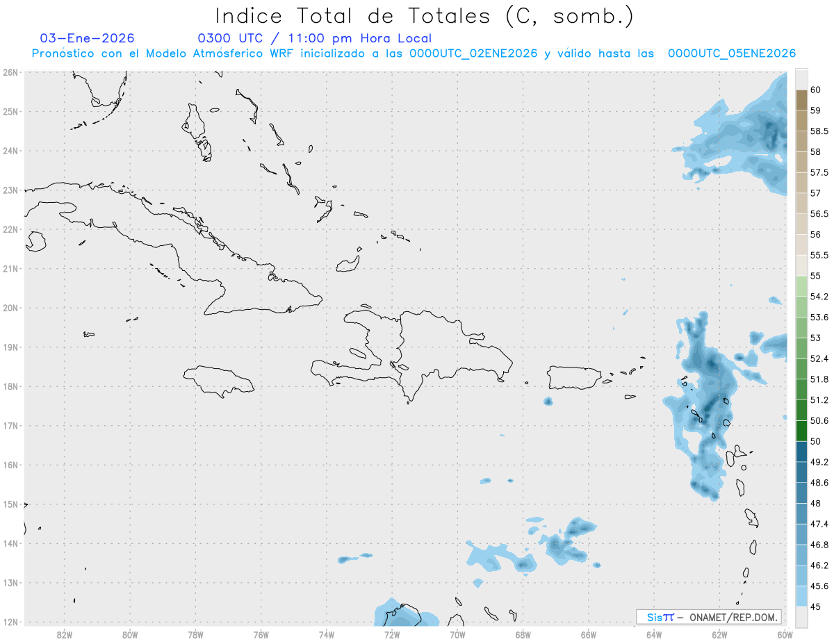834x644 pixels.
Task: Click the 'SisPI - ONAMET/REP.DOM.' credit box
Action: [x=709, y=617]
